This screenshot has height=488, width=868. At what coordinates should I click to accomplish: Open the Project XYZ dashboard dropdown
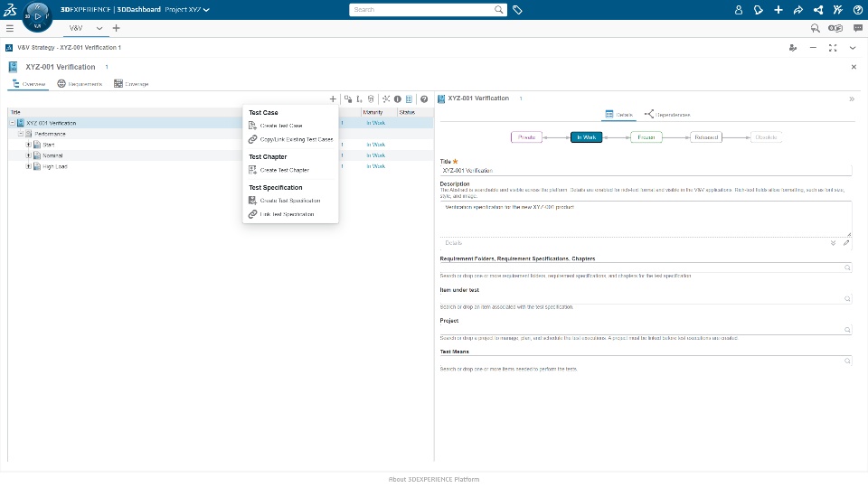[x=187, y=9]
